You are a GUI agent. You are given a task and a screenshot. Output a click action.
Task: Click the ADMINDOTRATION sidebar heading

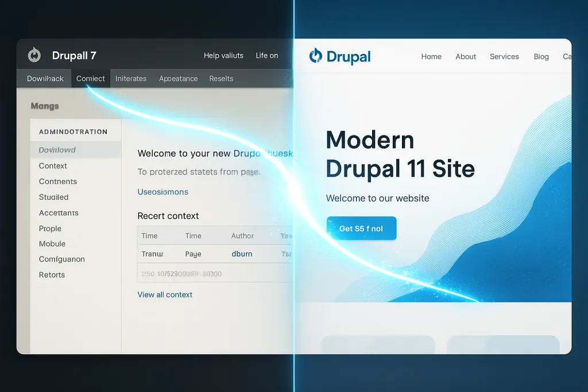[x=73, y=131]
